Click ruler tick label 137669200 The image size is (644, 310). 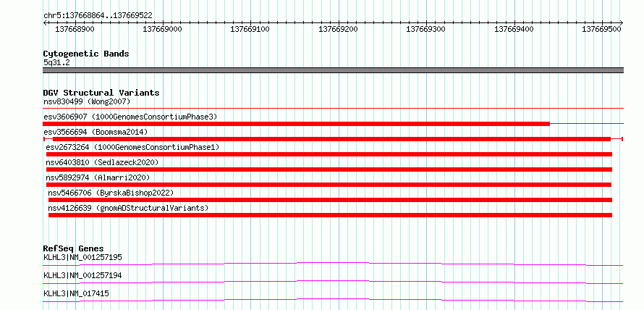tap(338, 29)
